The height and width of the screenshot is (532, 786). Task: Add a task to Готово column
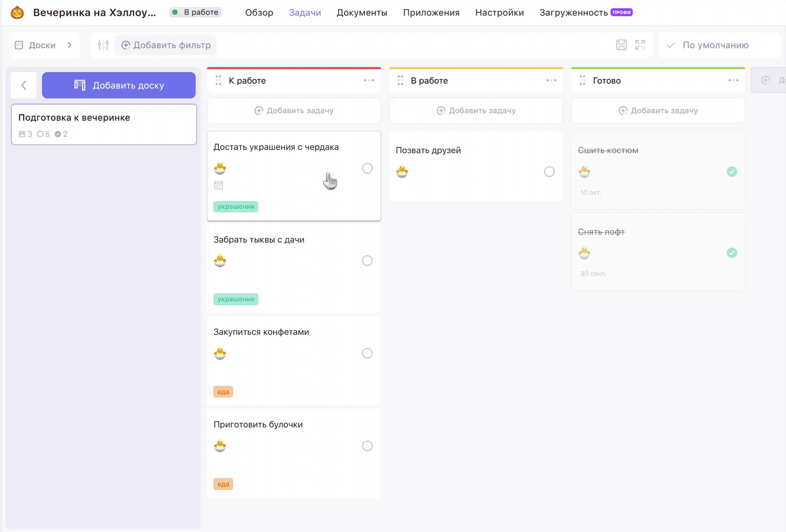pos(658,110)
